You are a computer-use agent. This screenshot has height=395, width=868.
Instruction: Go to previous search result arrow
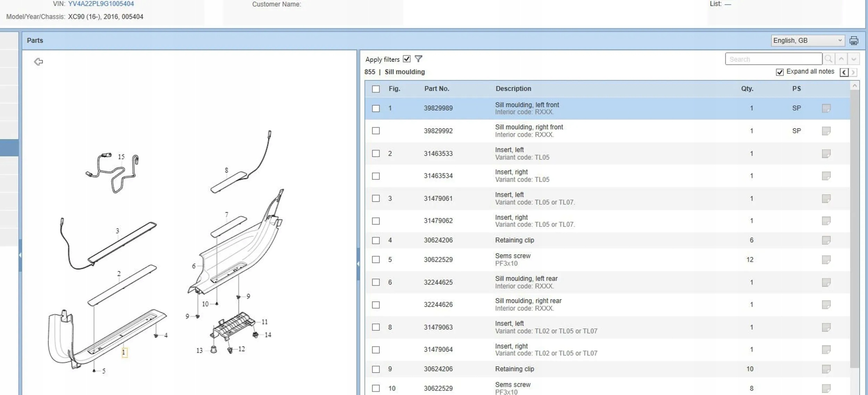pos(841,59)
